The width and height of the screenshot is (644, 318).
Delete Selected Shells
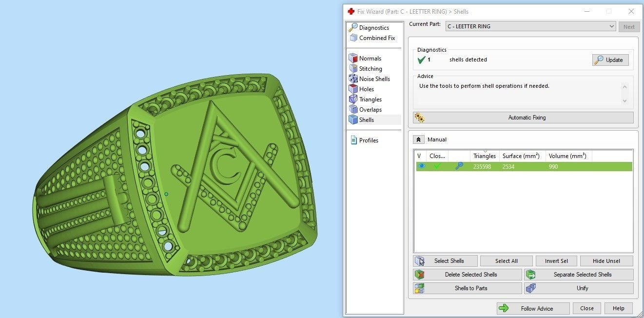pos(467,275)
